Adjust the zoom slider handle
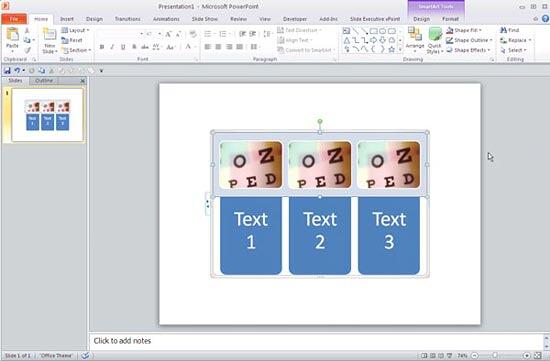Image resolution: width=550 pixels, height=361 pixels. (495, 356)
